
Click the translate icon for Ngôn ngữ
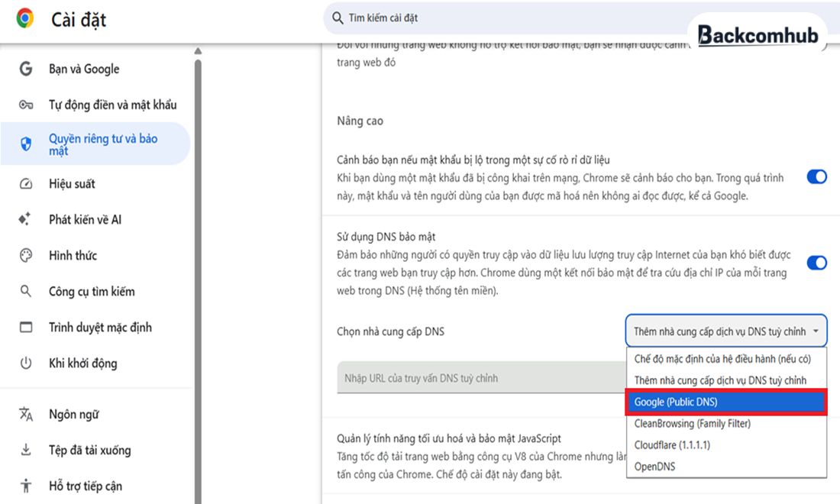pos(26,414)
